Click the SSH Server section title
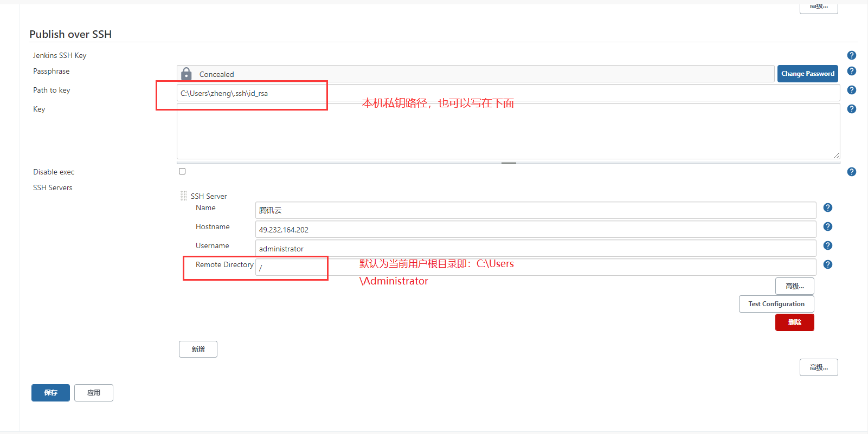This screenshot has width=868, height=434. click(209, 196)
